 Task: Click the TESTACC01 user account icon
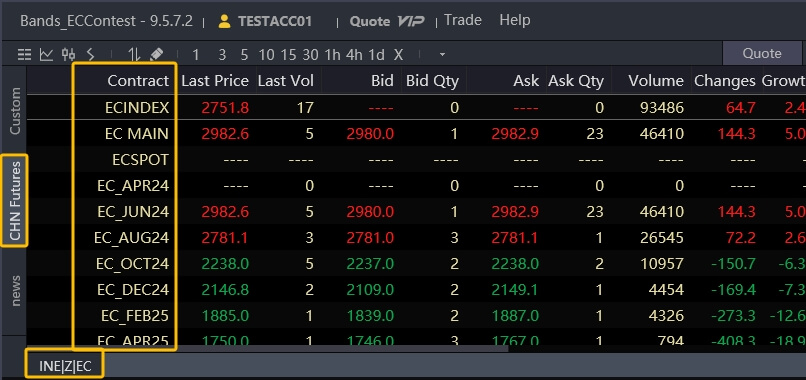tap(224, 22)
